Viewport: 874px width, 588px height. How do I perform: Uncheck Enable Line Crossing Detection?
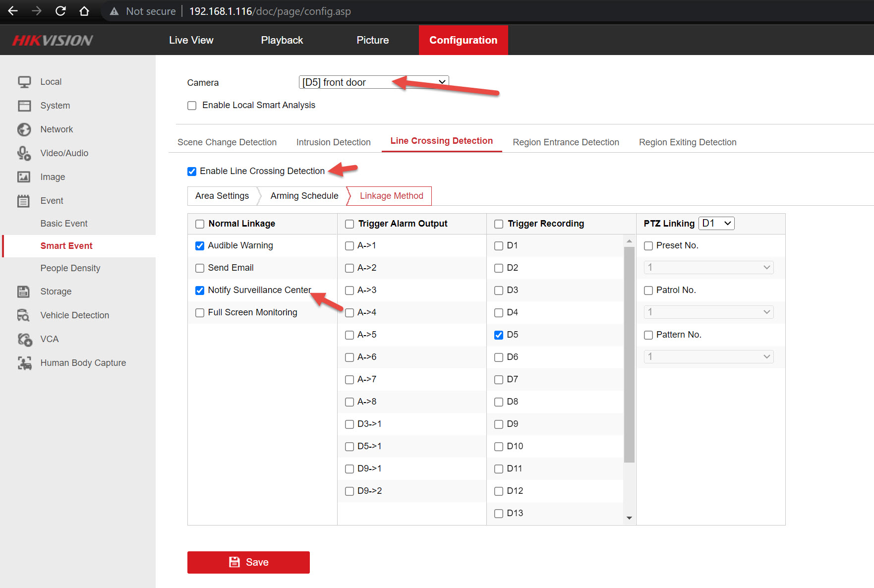pyautogui.click(x=192, y=172)
